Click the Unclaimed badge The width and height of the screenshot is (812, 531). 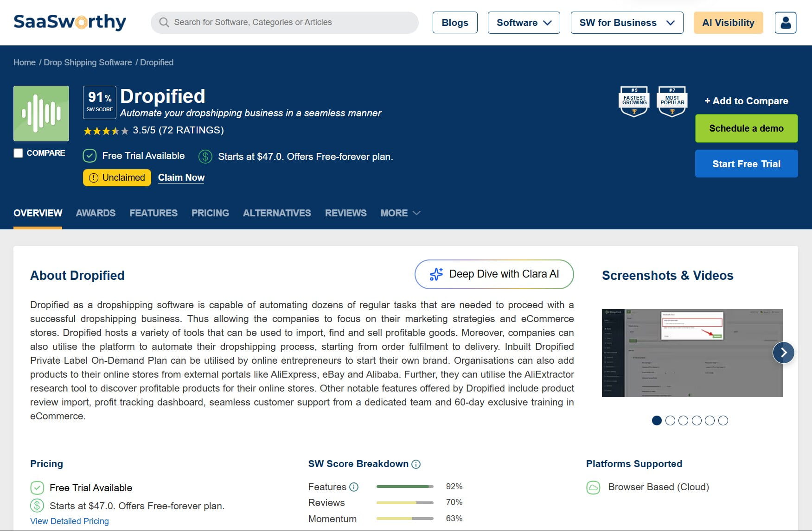coord(117,177)
